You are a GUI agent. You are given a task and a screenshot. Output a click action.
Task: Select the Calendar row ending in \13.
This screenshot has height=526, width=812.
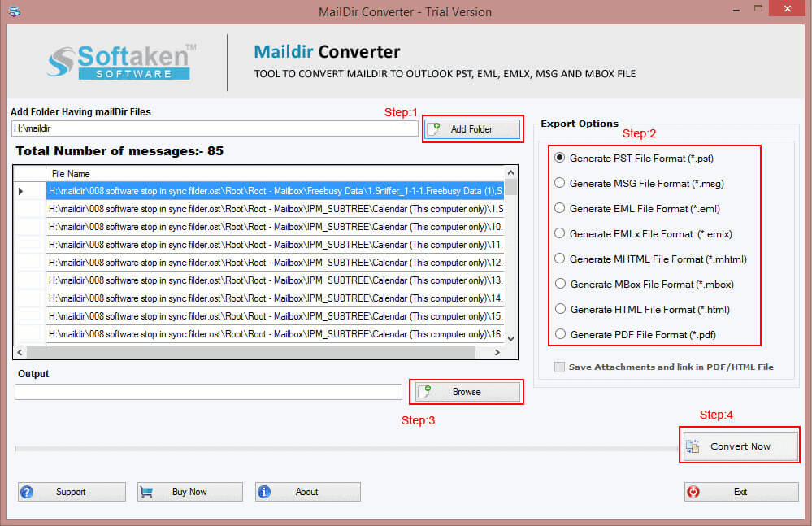click(275, 280)
